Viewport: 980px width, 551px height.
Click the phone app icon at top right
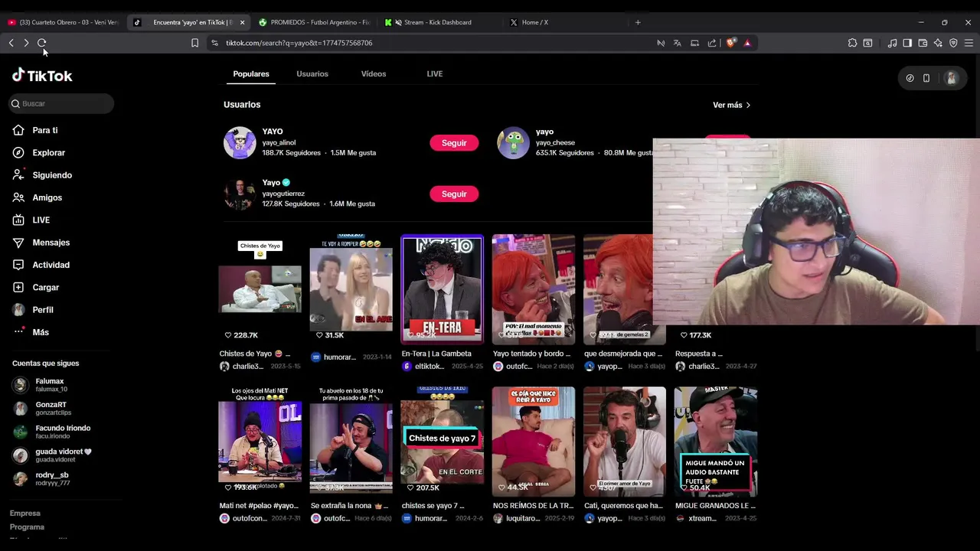[926, 77]
